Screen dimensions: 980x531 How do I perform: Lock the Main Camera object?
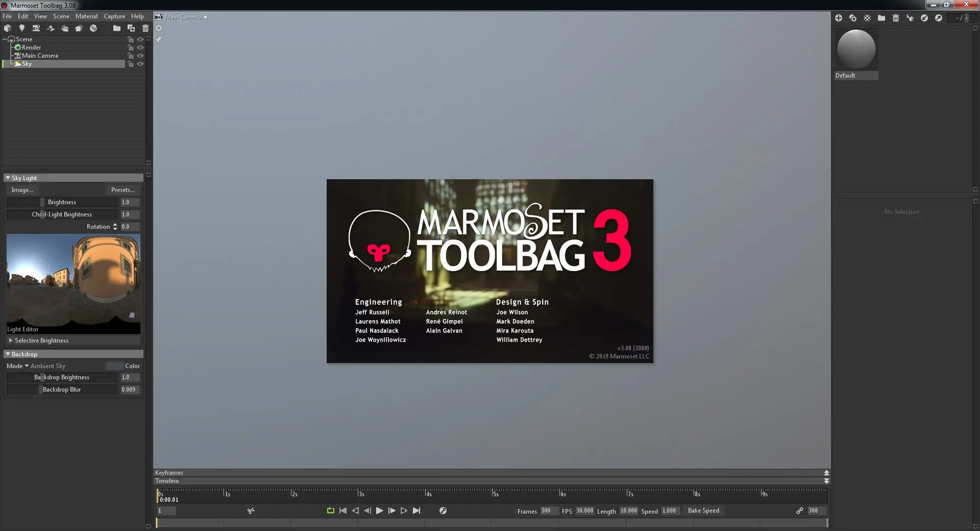click(131, 56)
